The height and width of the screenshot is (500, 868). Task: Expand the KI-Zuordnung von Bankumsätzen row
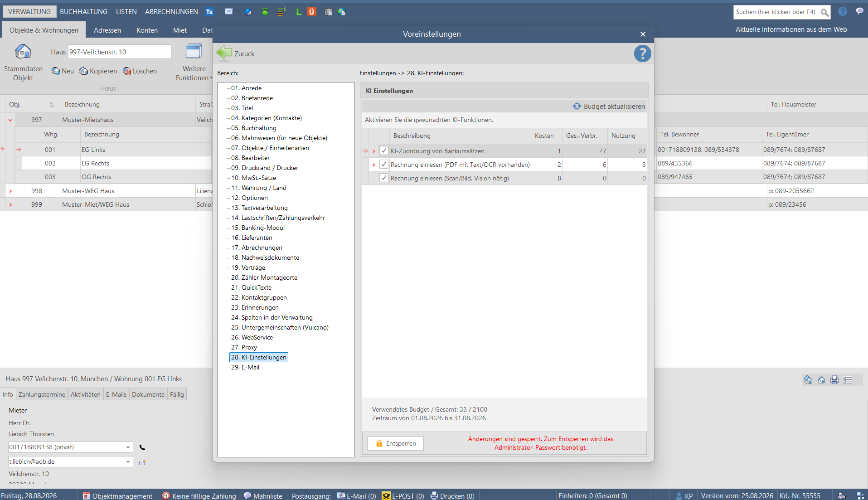[374, 151]
